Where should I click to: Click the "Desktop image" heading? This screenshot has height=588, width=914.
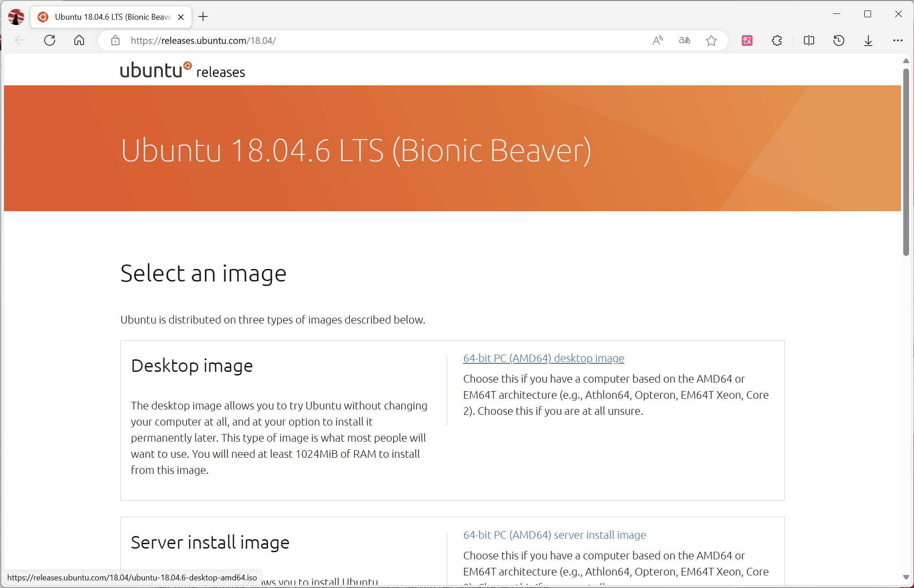[192, 366]
